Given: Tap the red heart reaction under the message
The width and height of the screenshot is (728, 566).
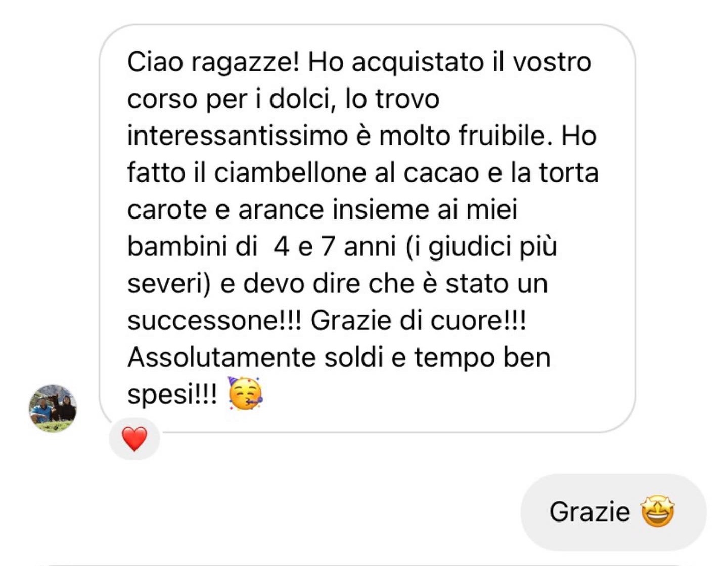Looking at the screenshot, I should (x=134, y=439).
